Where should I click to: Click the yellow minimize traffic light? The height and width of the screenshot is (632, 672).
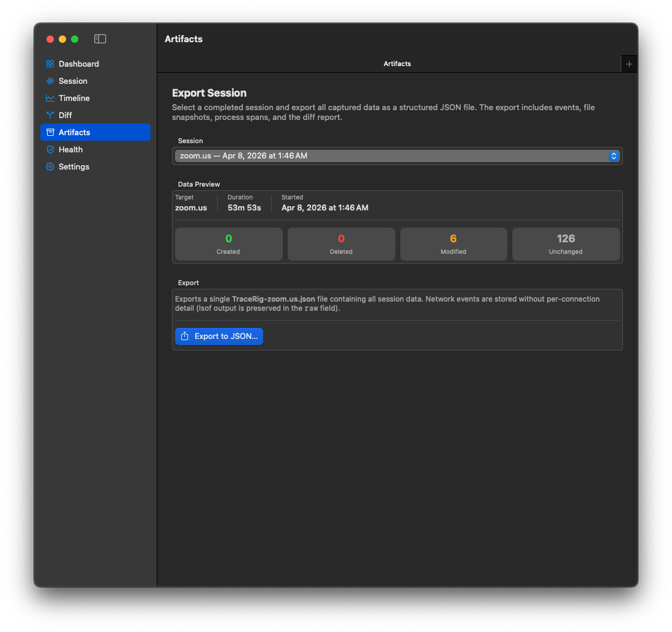62,39
